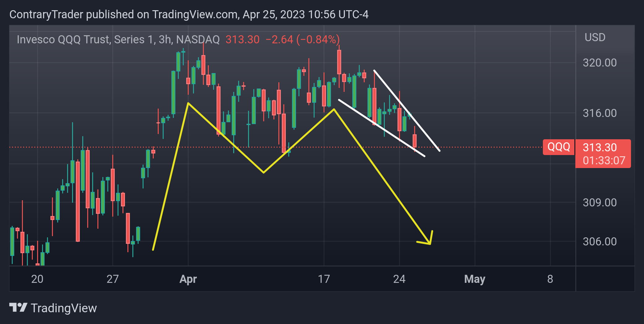Click the date label 8 on time axis
The height and width of the screenshot is (324, 644).
pyautogui.click(x=550, y=279)
